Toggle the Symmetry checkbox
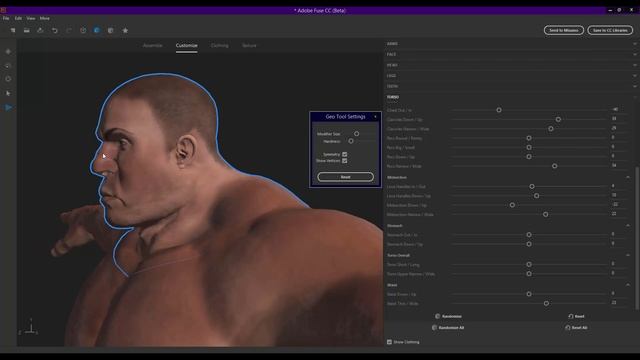The height and width of the screenshot is (360, 640). [344, 154]
